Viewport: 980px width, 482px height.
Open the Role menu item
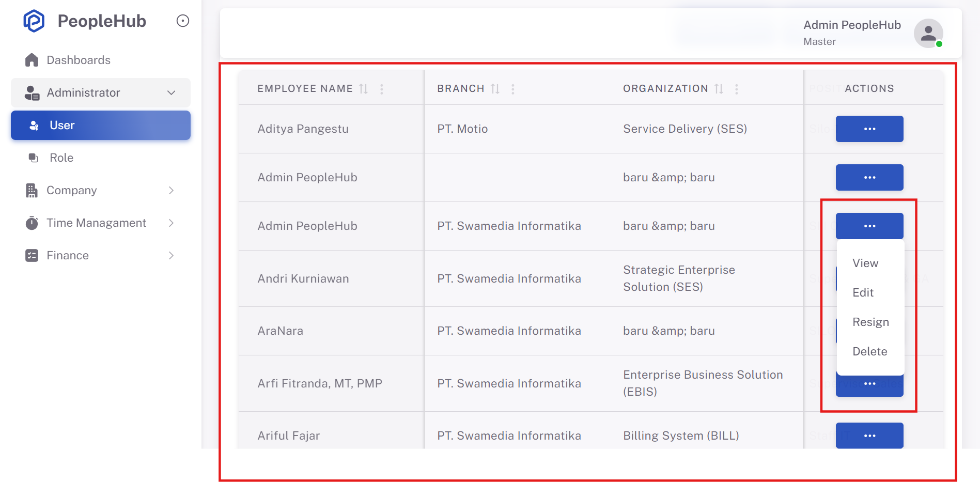pos(101,158)
